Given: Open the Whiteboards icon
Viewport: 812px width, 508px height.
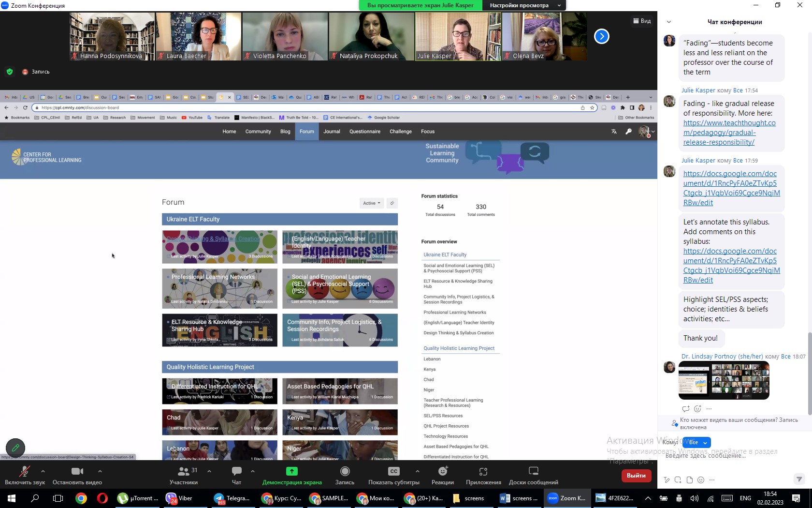Looking at the screenshot, I should (533, 472).
